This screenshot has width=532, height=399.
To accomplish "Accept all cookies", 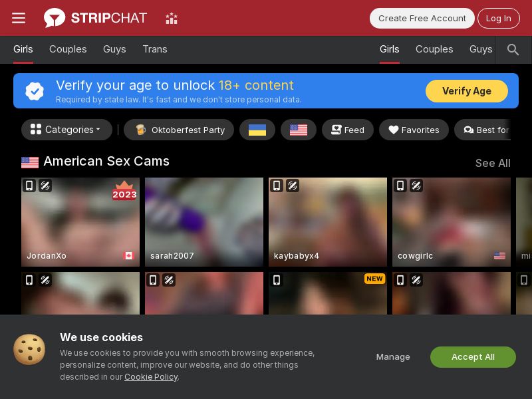I will [473, 357].
